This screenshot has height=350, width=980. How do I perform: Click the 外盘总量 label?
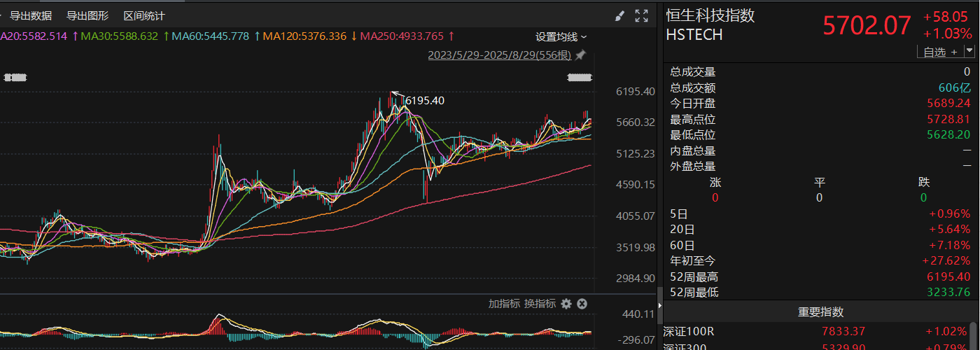[x=693, y=167]
